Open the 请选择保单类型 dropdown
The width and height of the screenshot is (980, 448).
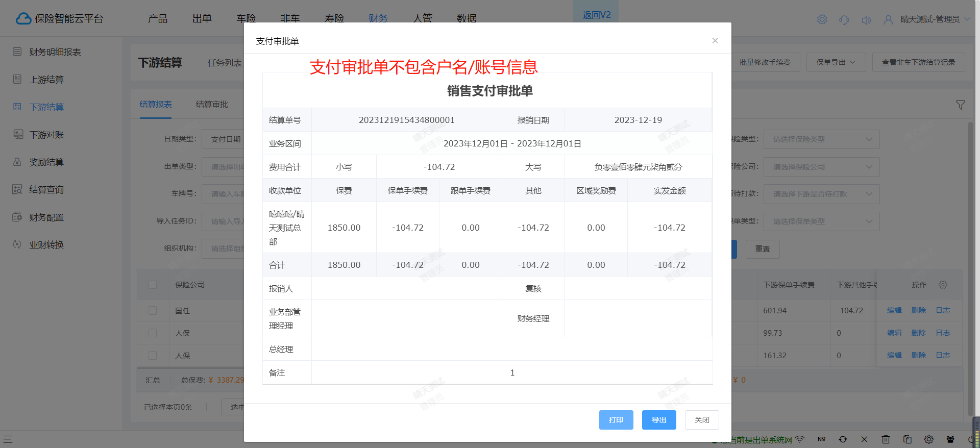pyautogui.click(x=821, y=221)
